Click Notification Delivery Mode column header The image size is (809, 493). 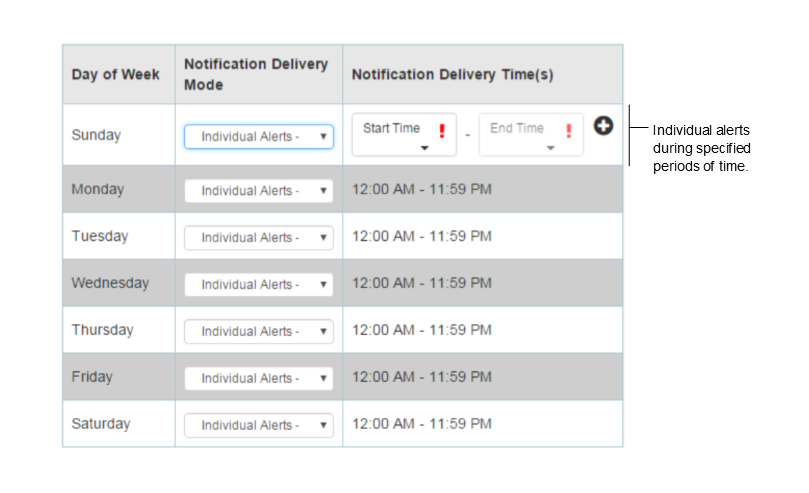(x=256, y=74)
